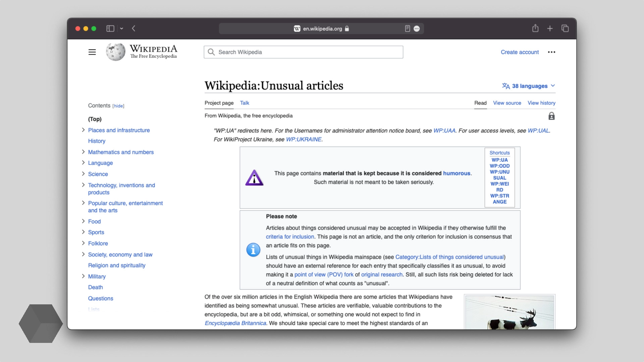The height and width of the screenshot is (362, 644).
Task: Click the Safari share icon
Action: click(535, 28)
